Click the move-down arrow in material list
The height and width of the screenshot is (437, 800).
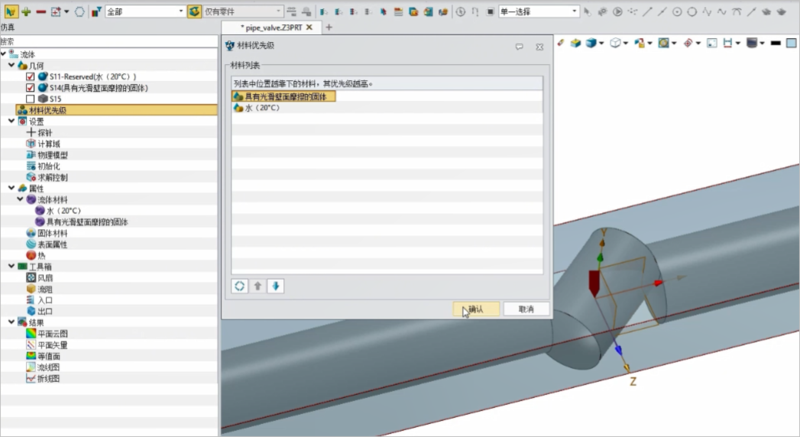click(x=276, y=286)
